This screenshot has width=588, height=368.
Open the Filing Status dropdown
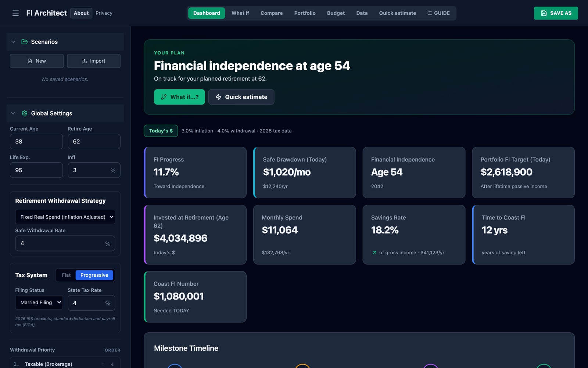click(39, 302)
